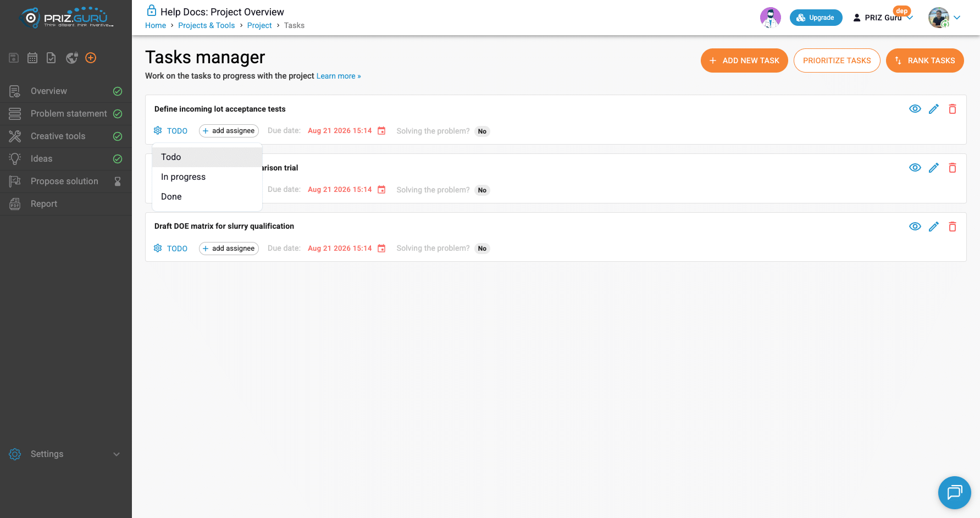Expand the Settings section in sidebar
Viewport: 980px width, 518px height.
(x=65, y=454)
